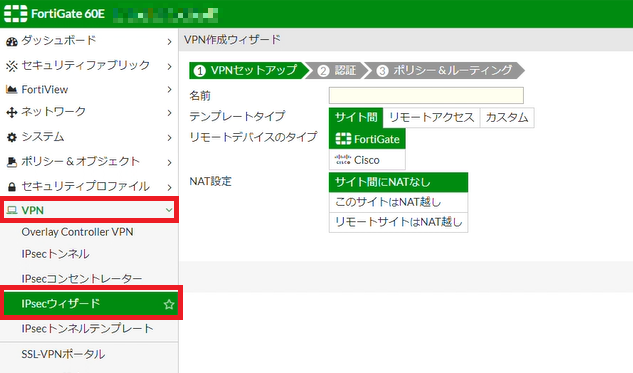Select Cisco remote device type
633x373 pixels.
click(367, 160)
